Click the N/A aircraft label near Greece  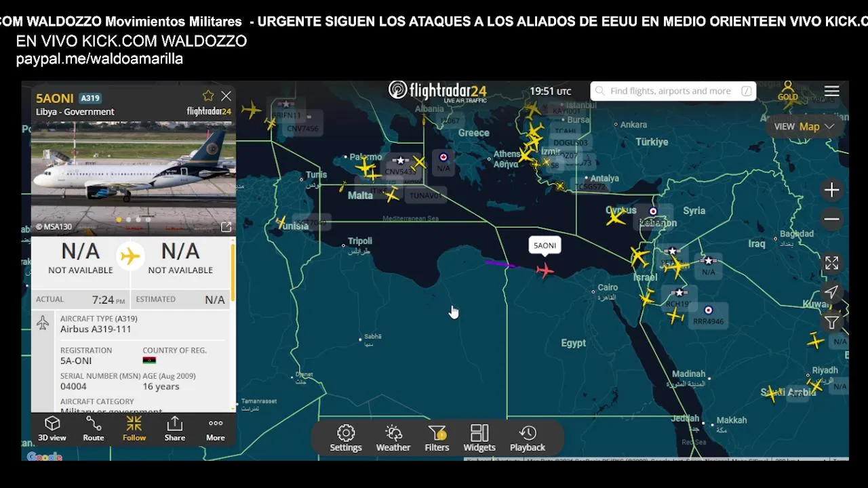[443, 167]
